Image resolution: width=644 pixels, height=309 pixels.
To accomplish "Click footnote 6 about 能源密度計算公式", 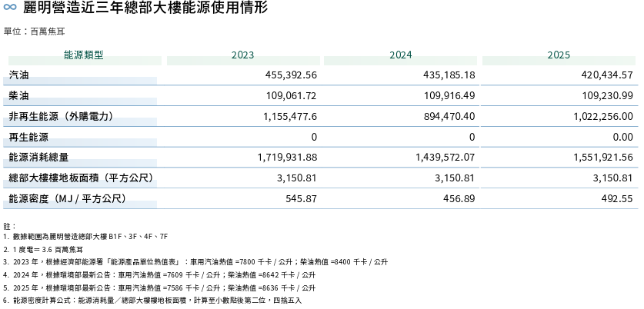I will click(x=152, y=301).
